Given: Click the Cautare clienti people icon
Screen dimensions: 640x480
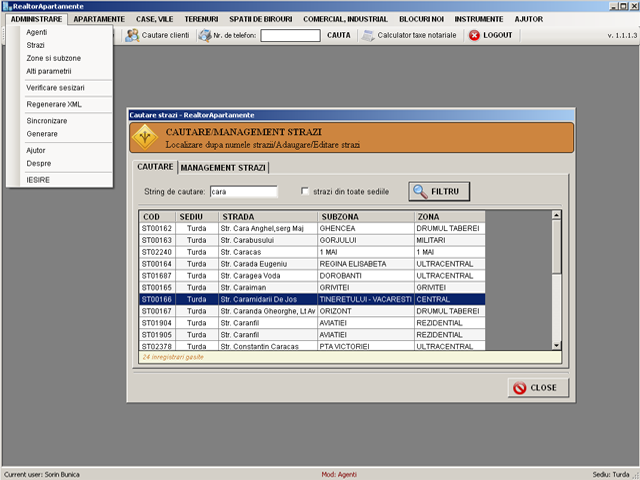Looking at the screenshot, I should pos(132,35).
